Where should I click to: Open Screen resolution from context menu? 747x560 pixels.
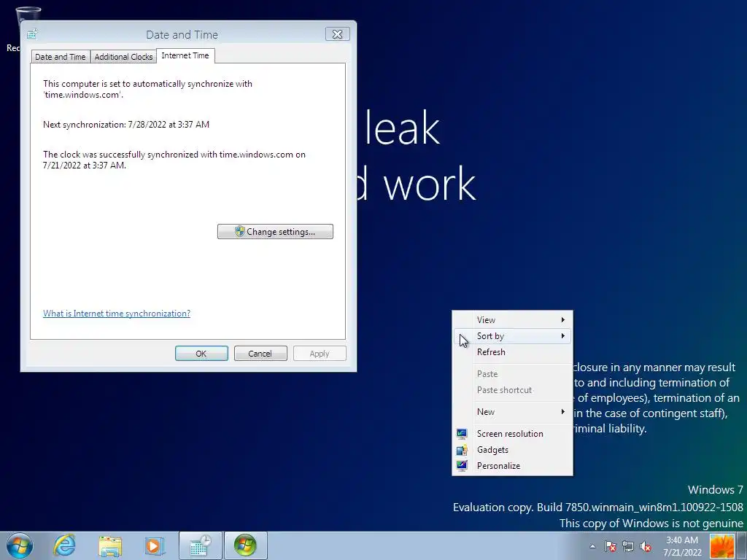pos(512,434)
